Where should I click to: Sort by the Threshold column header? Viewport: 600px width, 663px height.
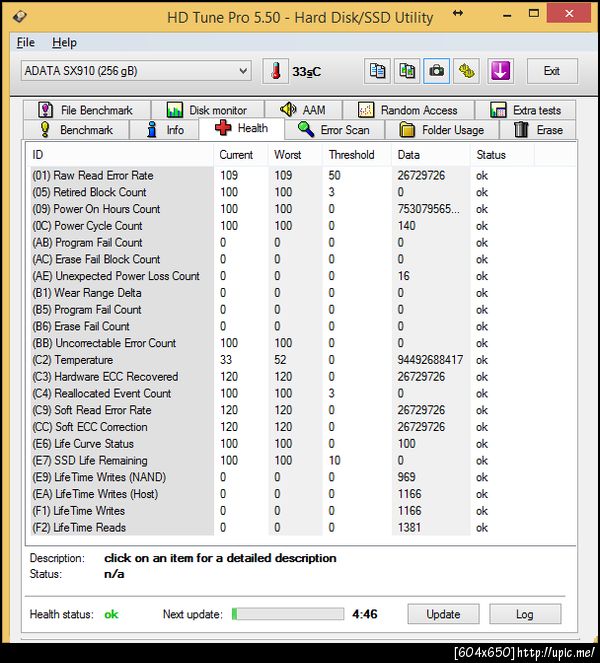(357, 155)
